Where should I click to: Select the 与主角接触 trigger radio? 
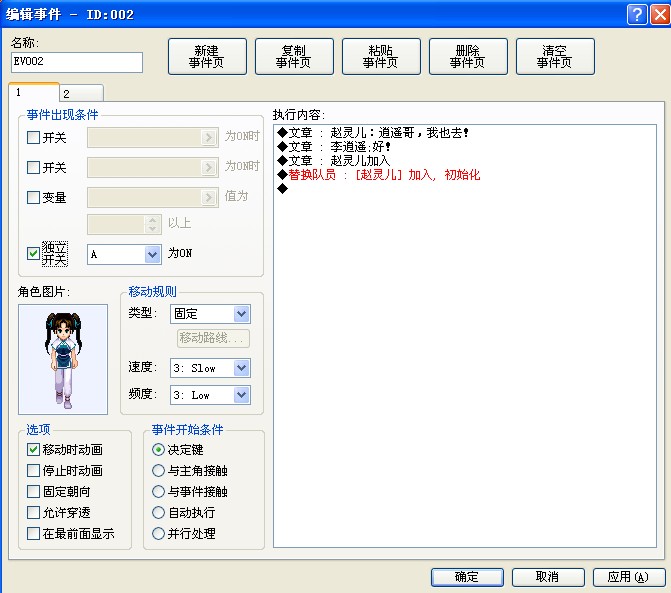click(x=158, y=470)
